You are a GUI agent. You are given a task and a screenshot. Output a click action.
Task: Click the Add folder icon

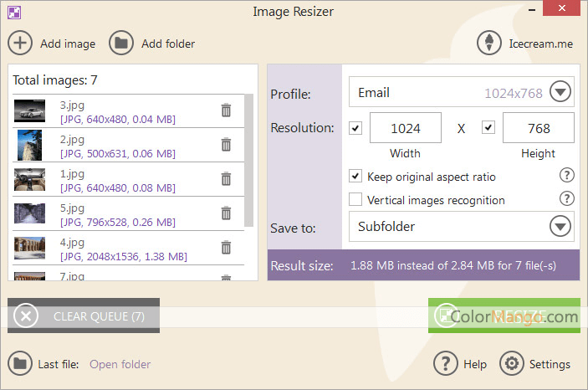pos(121,43)
